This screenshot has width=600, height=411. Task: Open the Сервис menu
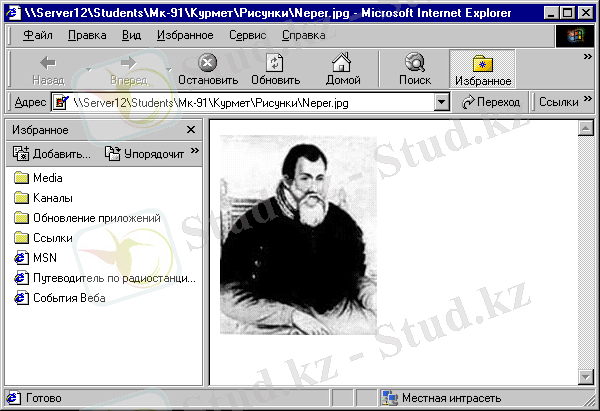click(x=248, y=35)
